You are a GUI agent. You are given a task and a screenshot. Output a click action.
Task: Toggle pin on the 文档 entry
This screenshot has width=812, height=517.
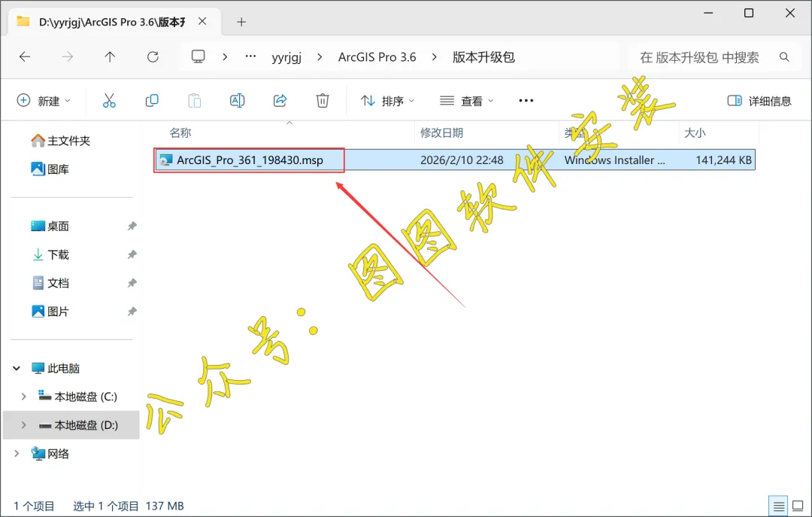click(132, 283)
